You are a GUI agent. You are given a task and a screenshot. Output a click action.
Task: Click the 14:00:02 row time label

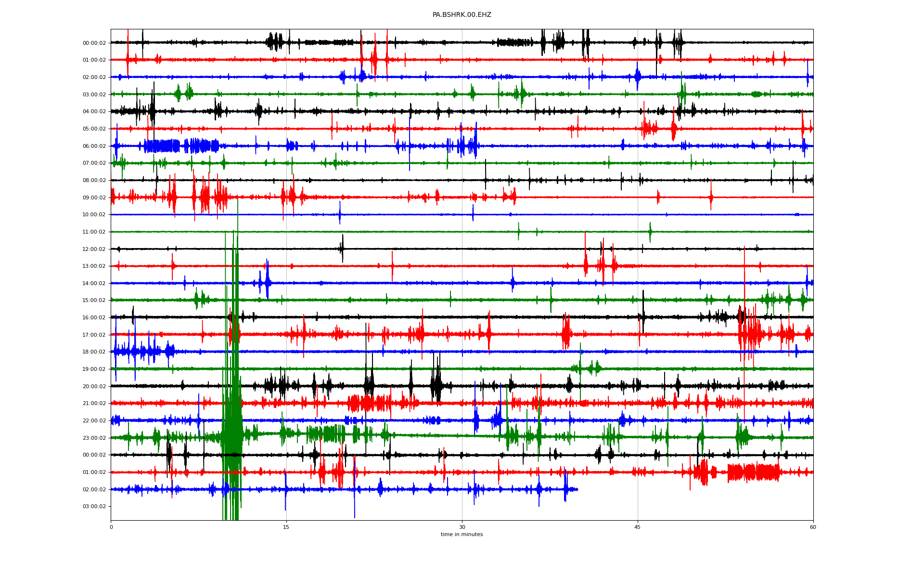(x=94, y=284)
